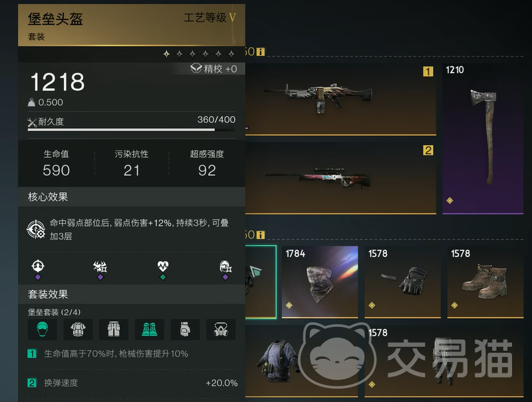Click the glove set piece icon

[185, 329]
